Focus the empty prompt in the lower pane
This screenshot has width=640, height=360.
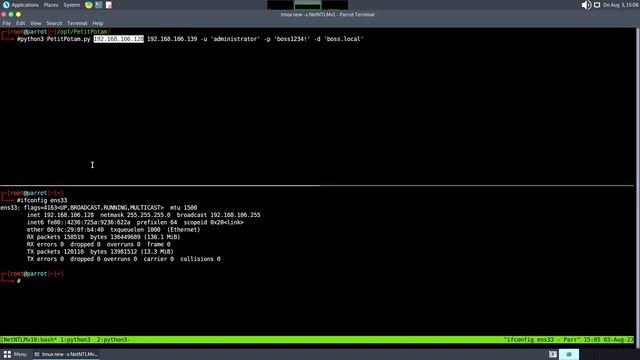point(19,281)
